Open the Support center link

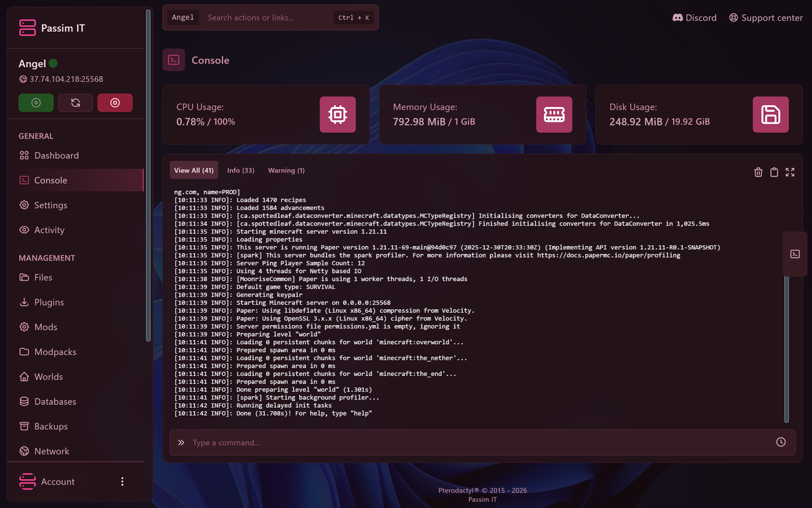[x=766, y=18]
